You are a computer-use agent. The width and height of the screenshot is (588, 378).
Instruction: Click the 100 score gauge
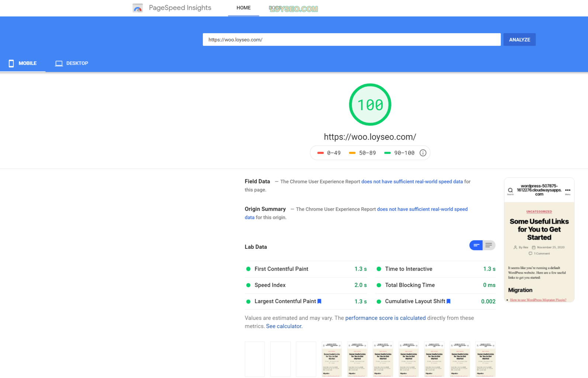pos(370,104)
